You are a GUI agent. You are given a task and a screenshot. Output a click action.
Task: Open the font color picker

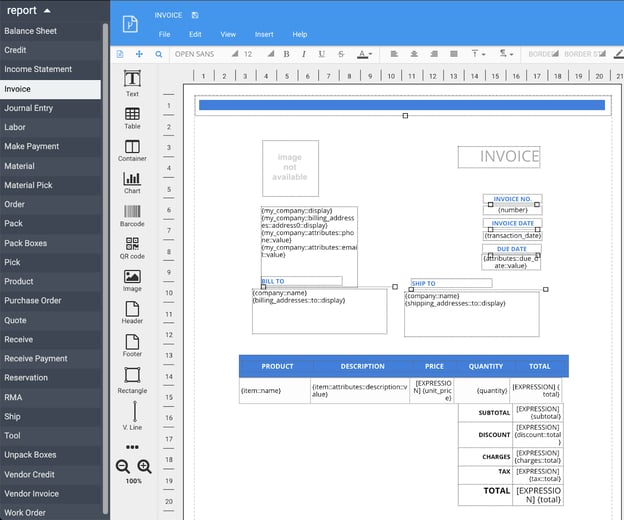(x=364, y=54)
